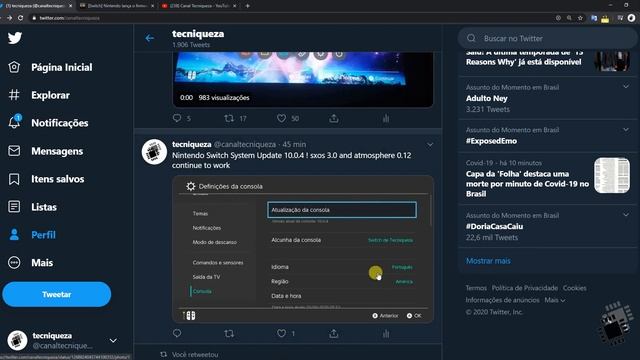Open Listas in sidebar

click(32, 207)
